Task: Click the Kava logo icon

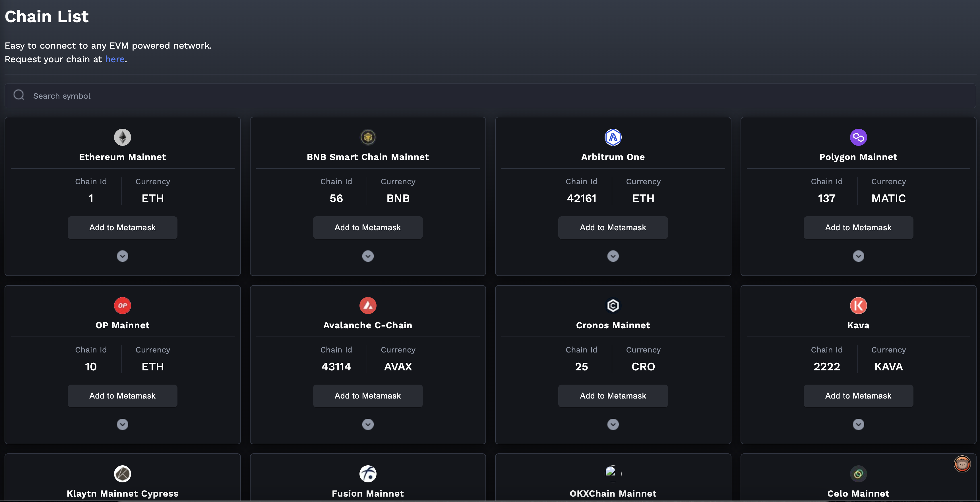Action: pyautogui.click(x=858, y=305)
